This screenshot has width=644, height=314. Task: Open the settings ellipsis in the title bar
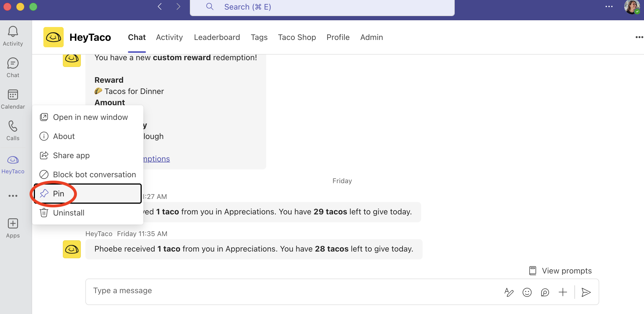[x=609, y=7]
